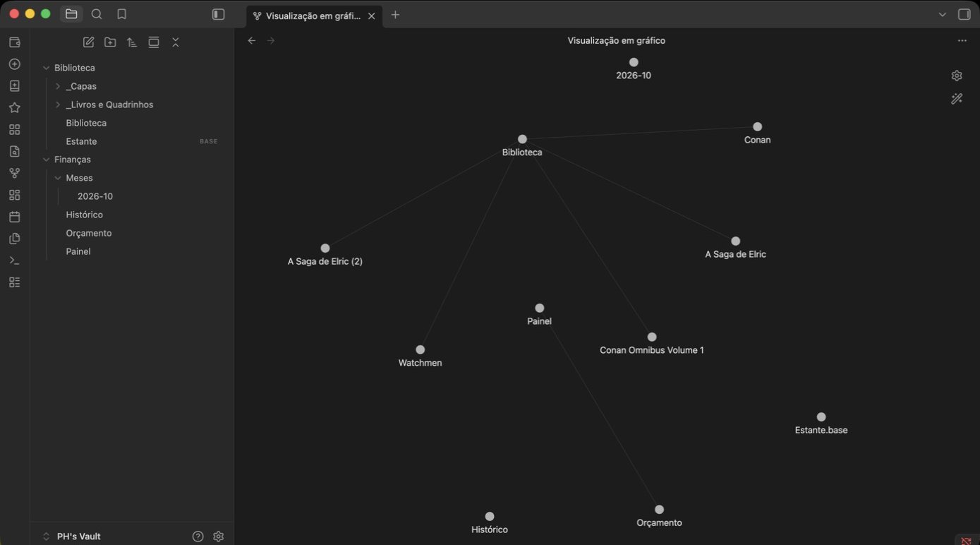
Task: Create a new note in file explorer
Action: pyautogui.click(x=88, y=42)
